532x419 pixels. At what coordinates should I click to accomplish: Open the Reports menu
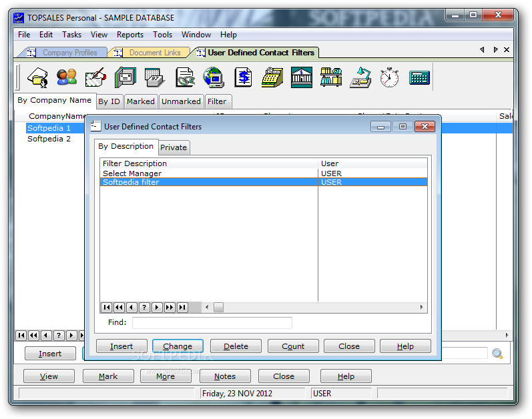tap(130, 35)
